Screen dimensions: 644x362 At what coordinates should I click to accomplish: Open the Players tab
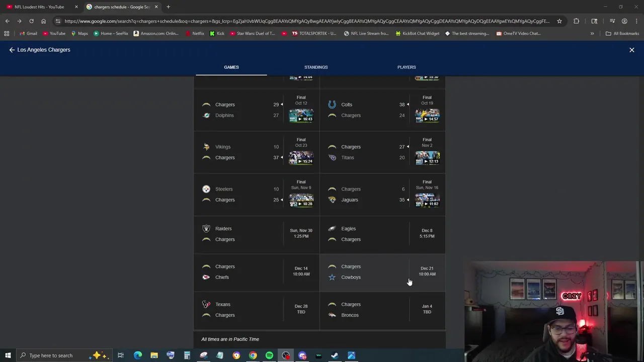pyautogui.click(x=407, y=67)
